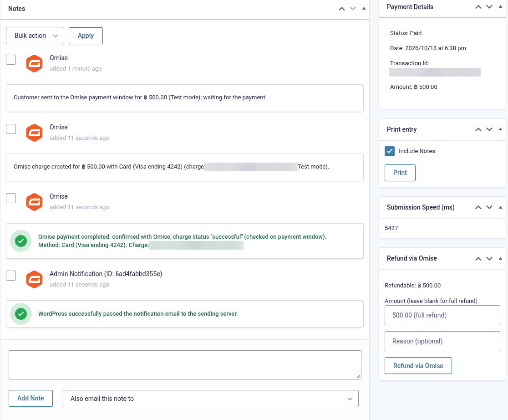
Task: Move the Print entry panel down
Action: click(489, 129)
